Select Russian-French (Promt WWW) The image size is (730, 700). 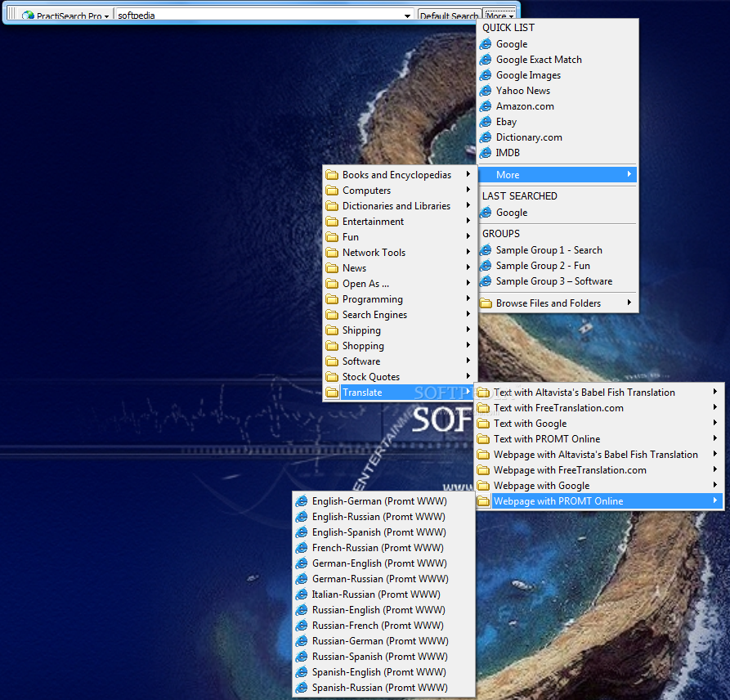pyautogui.click(x=383, y=626)
